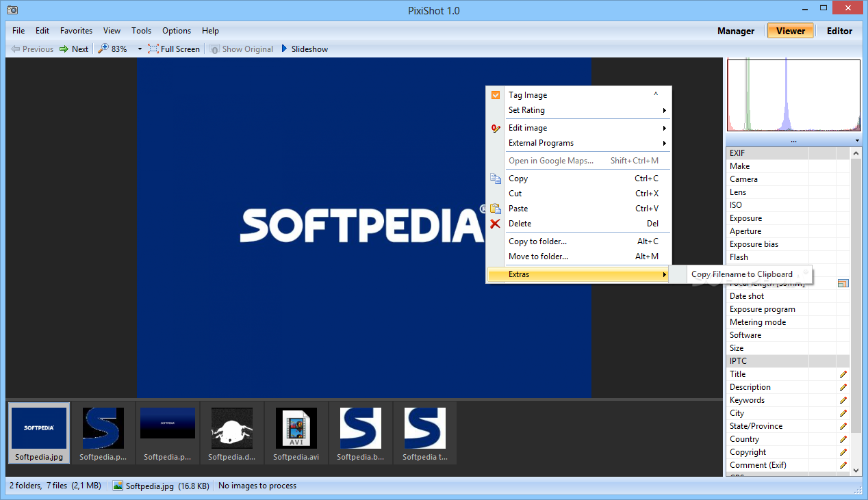The width and height of the screenshot is (868, 500).
Task: Select the Viewer tab
Action: click(x=791, y=31)
